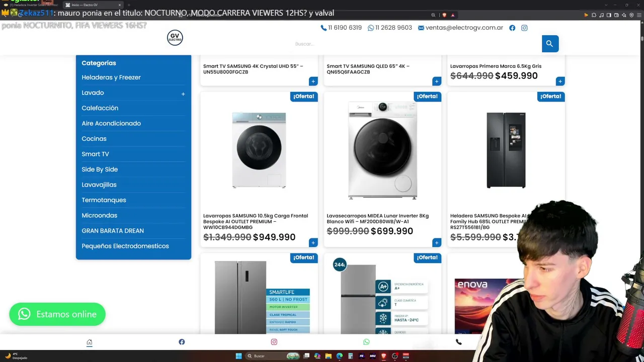Click the home icon in the bottom bar
Viewport: 644px width, 362px height.
(x=90, y=342)
